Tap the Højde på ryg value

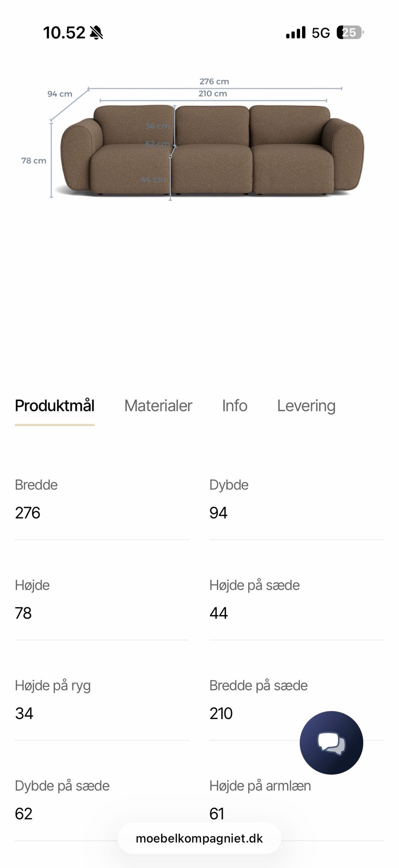[x=24, y=713]
